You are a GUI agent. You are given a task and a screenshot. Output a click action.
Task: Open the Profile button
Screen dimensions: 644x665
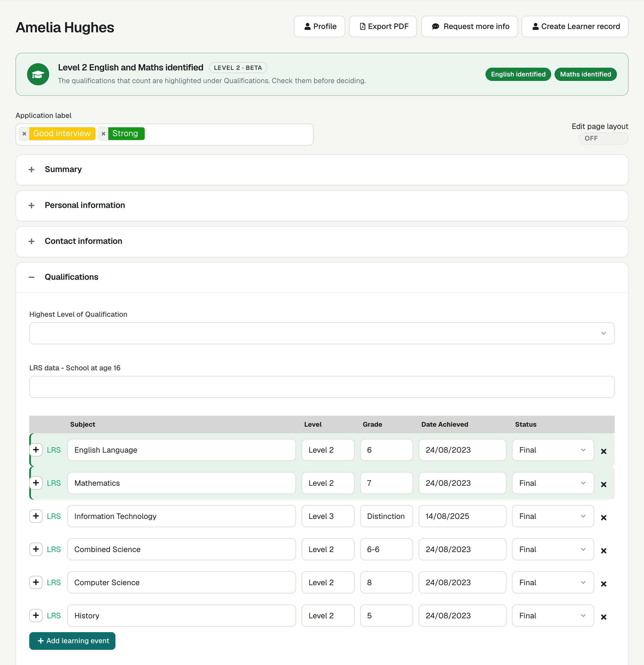click(x=319, y=27)
